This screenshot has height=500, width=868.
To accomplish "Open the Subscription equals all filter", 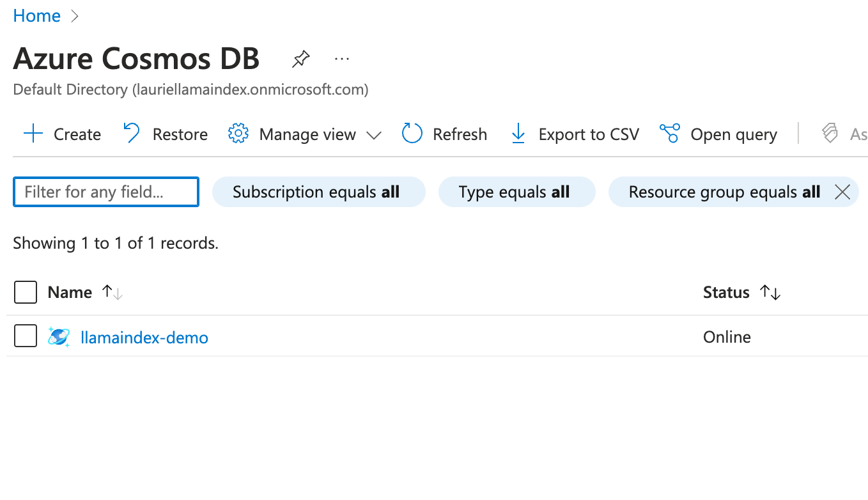I will tap(318, 192).
